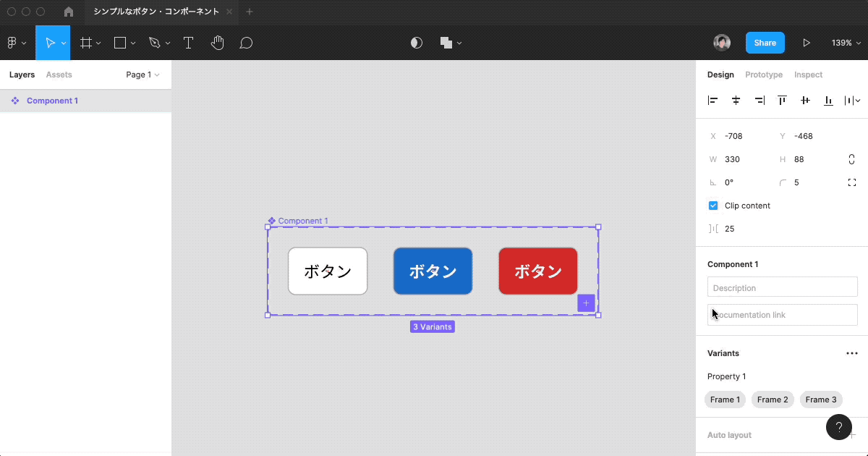Open the Page 1 dropdown
Image resolution: width=868 pixels, height=456 pixels.
(x=142, y=75)
